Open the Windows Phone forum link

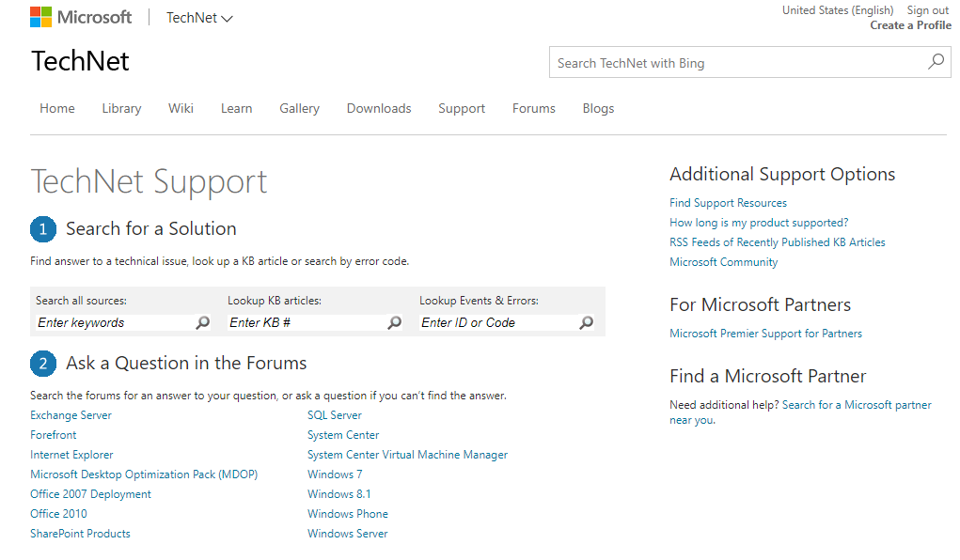[348, 513]
